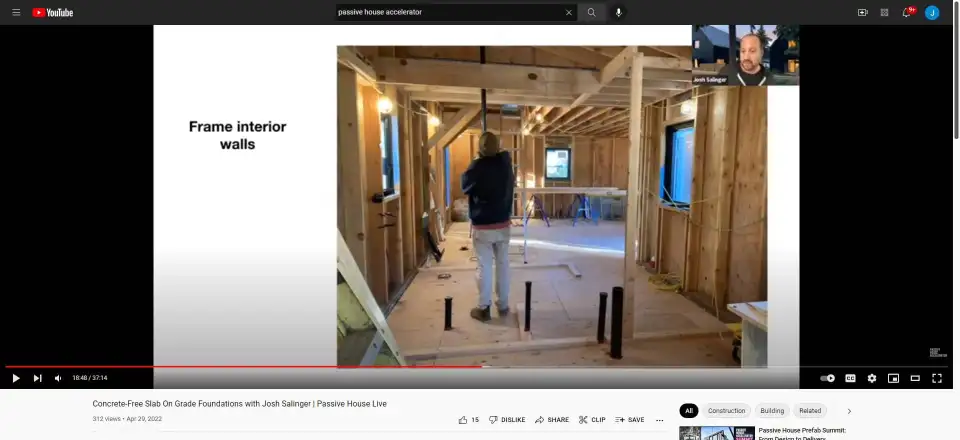Viewport: 960px width, 440px height.
Task: Go to YouTube home via the logo
Action: coord(52,12)
